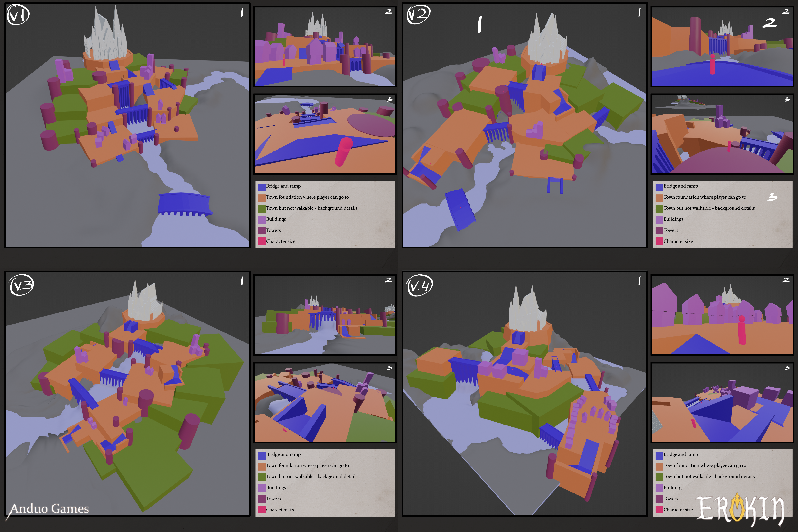Open V4 view 3 blue ramp render

point(722,403)
